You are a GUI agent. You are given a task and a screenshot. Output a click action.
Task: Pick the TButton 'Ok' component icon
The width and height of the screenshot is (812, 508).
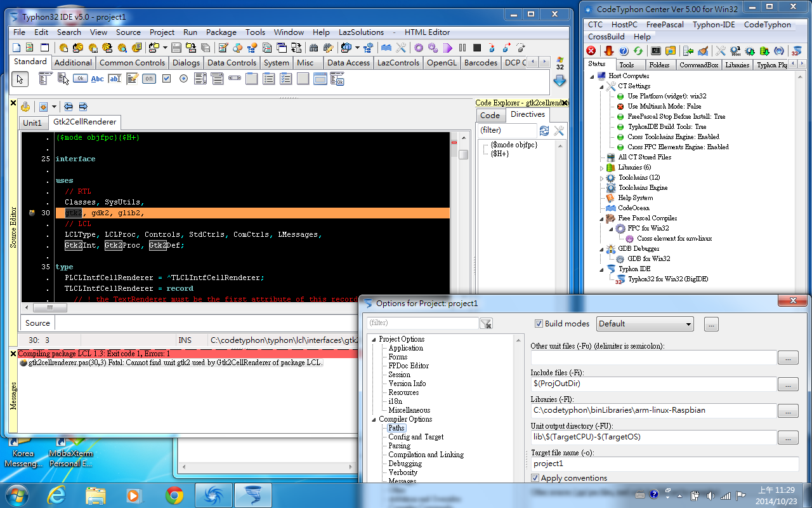click(80, 79)
